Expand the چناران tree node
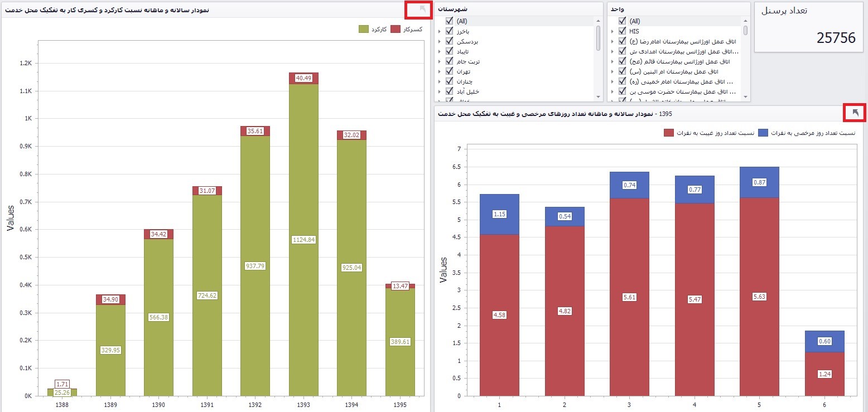 440,82
